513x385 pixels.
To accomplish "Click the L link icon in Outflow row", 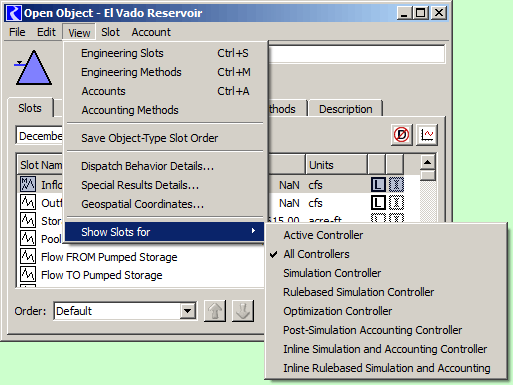I will click(x=378, y=203).
